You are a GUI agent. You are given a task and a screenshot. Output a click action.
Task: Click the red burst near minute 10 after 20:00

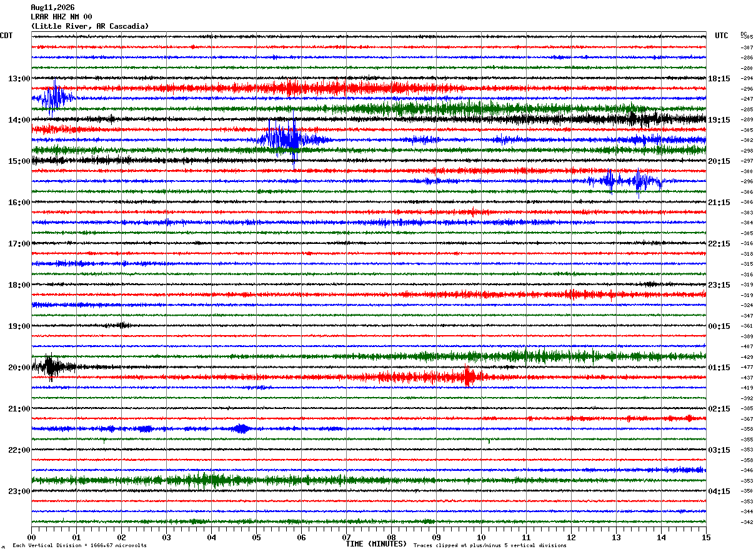(467, 376)
